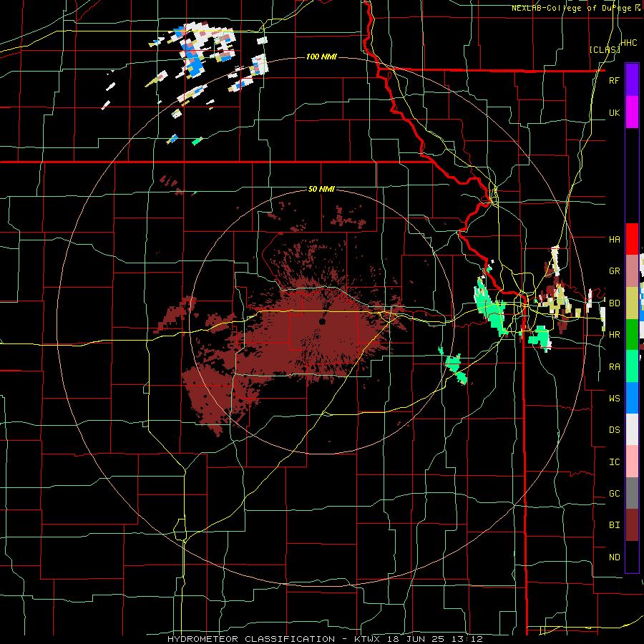Click the HR legend label
The image size is (644, 644).
[x=614, y=335]
